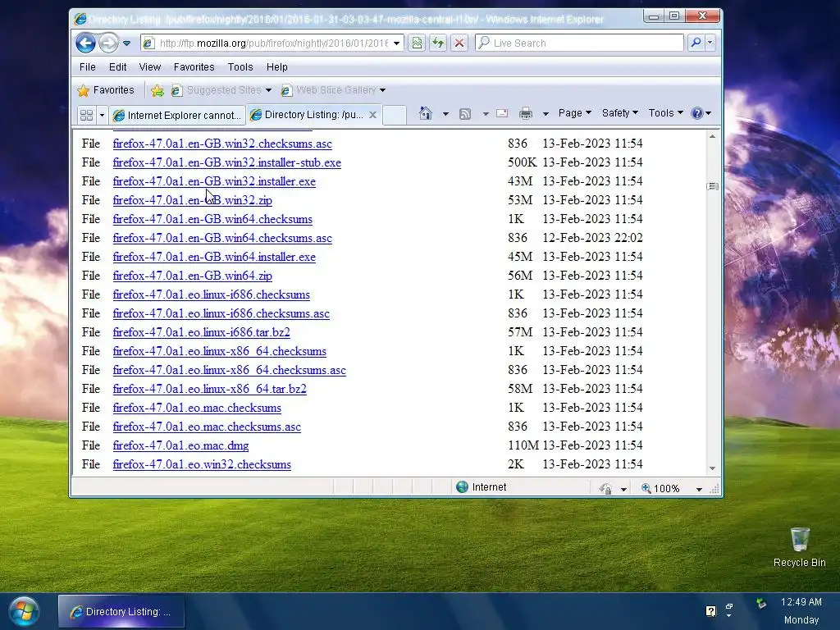840x630 pixels.
Task: Download firefox-47.0a1.en-GB.win32.installer.exe
Action: click(x=214, y=181)
